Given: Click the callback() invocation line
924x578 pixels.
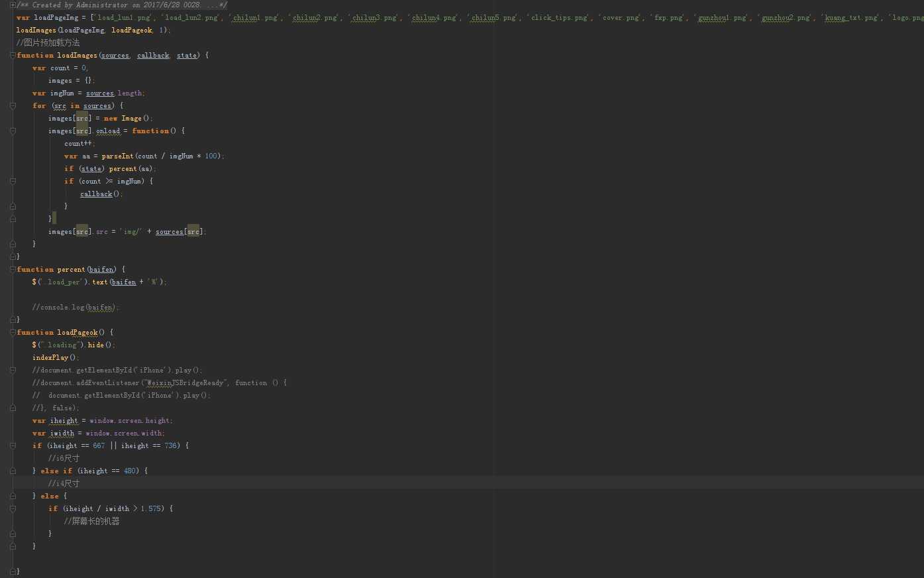Looking at the screenshot, I should click(x=101, y=194).
